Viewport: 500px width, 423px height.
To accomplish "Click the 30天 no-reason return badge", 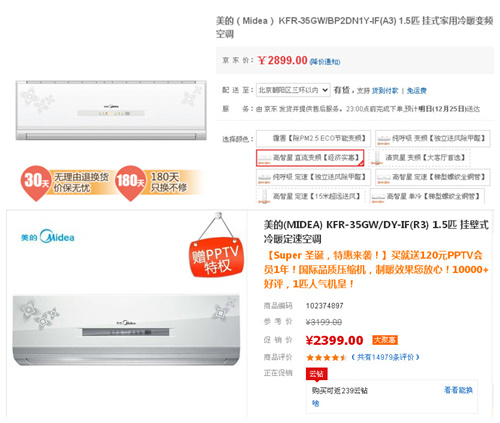I will point(65,183).
